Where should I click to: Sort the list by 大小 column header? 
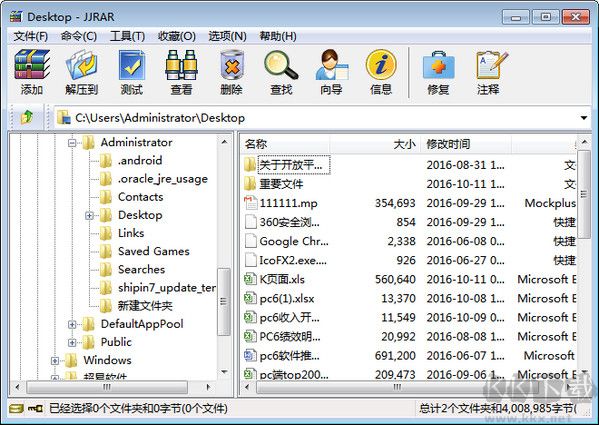[x=375, y=144]
